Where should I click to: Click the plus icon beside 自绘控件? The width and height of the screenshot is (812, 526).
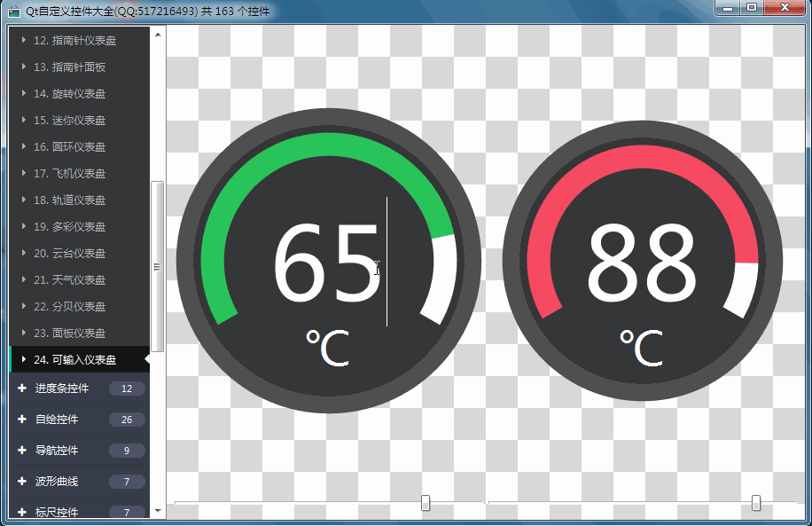(x=22, y=420)
